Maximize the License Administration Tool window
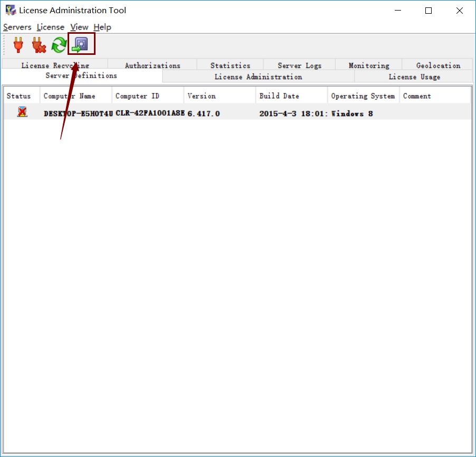The image size is (476, 457). point(429,11)
